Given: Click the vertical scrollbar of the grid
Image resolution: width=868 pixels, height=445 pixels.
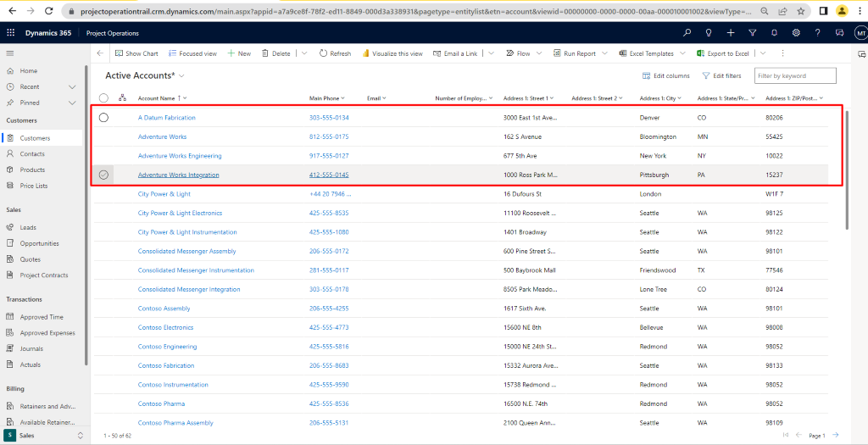Looking at the screenshot, I should [x=847, y=170].
